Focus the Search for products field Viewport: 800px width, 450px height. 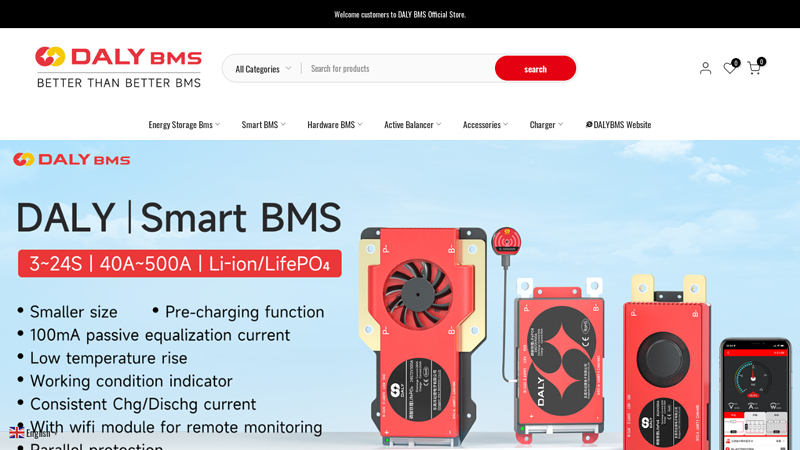pyautogui.click(x=400, y=69)
